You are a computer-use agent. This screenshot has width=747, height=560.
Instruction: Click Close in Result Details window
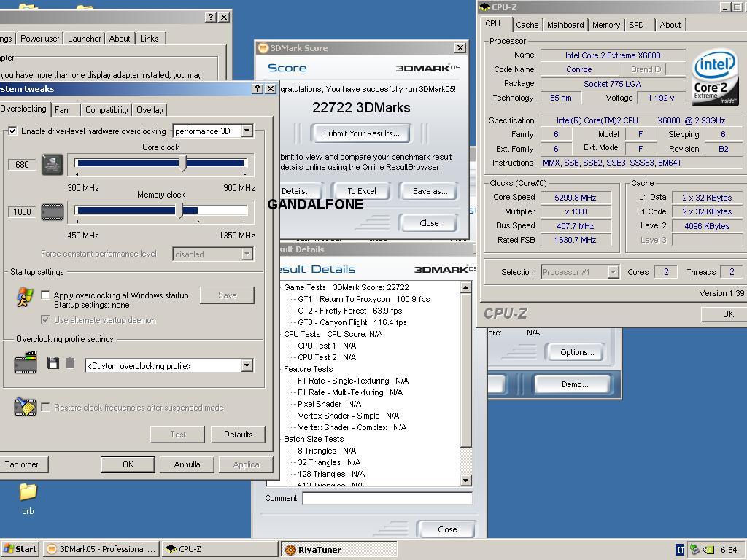point(446,529)
